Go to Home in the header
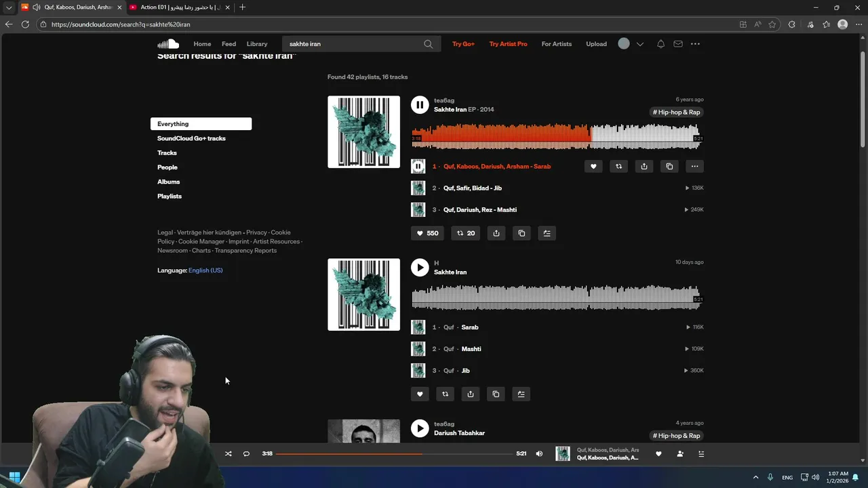The height and width of the screenshot is (488, 868). click(x=202, y=44)
